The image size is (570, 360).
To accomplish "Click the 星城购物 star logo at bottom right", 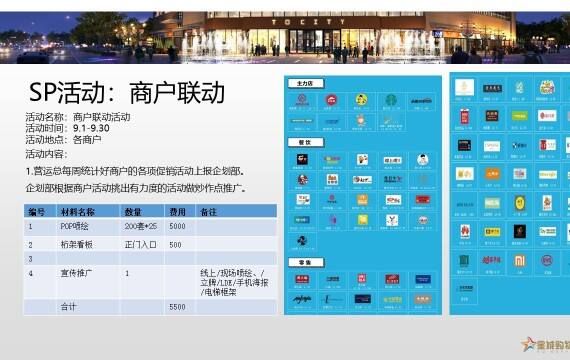I will tap(545, 344).
